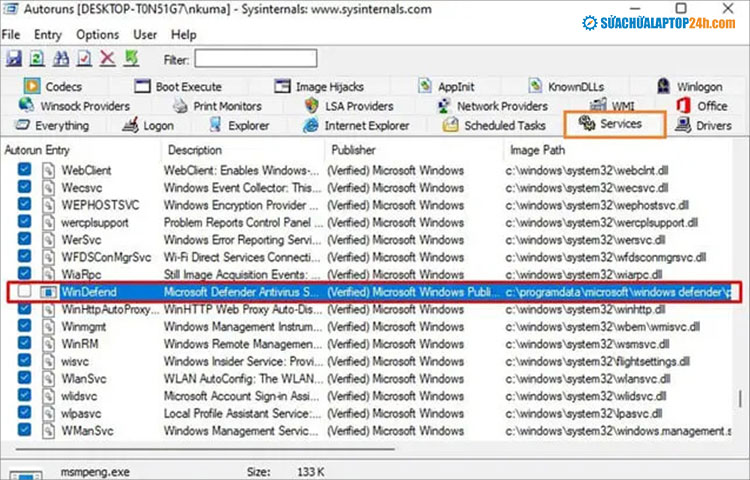The width and height of the screenshot is (750, 480).
Task: Disable the WEPHOSTSVC entry checkbox
Action: (24, 204)
